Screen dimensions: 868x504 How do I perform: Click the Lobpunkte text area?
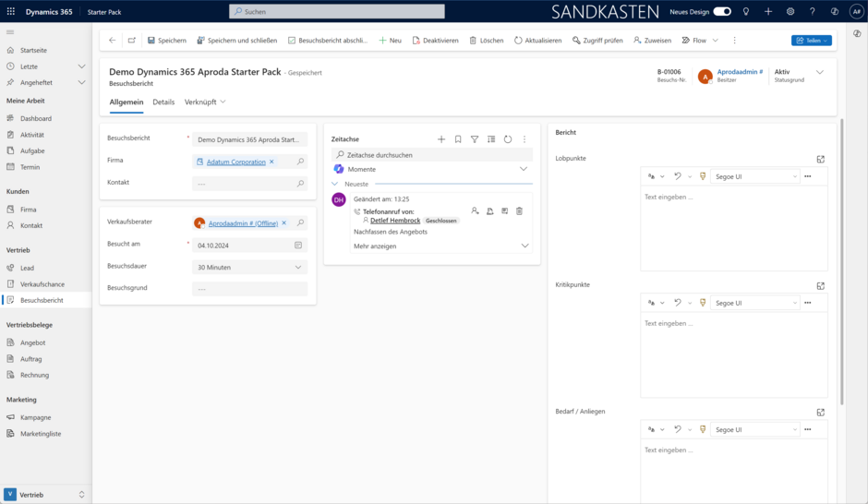pyautogui.click(x=734, y=228)
